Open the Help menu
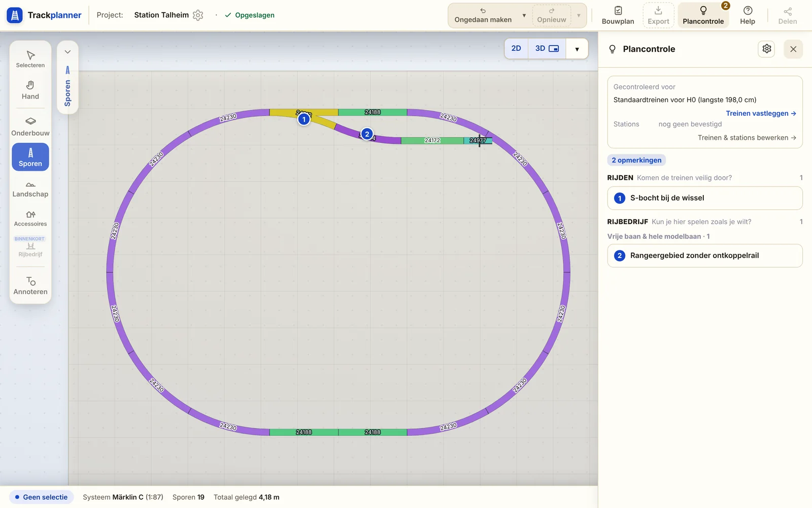 pyautogui.click(x=748, y=15)
